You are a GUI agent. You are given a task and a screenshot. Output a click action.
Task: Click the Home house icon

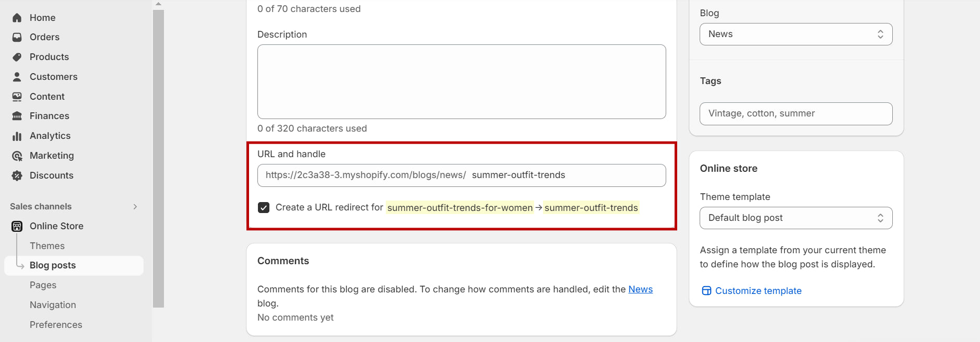point(17,18)
